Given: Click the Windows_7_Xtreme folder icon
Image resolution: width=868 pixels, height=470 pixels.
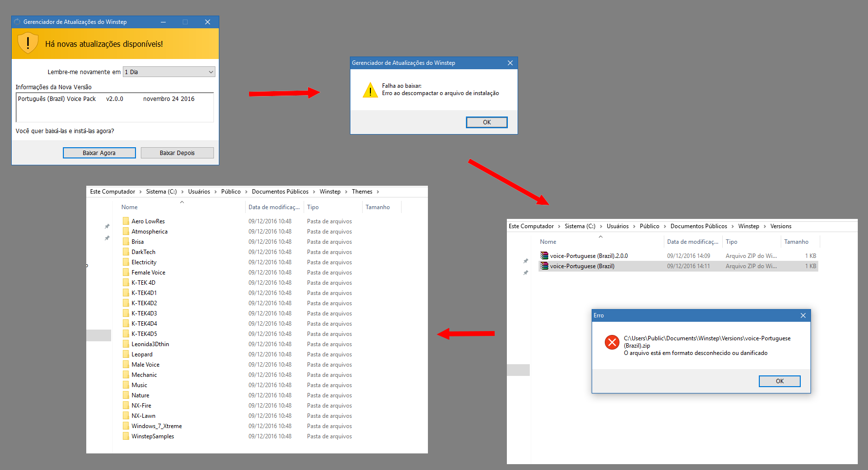Looking at the screenshot, I should click(126, 426).
